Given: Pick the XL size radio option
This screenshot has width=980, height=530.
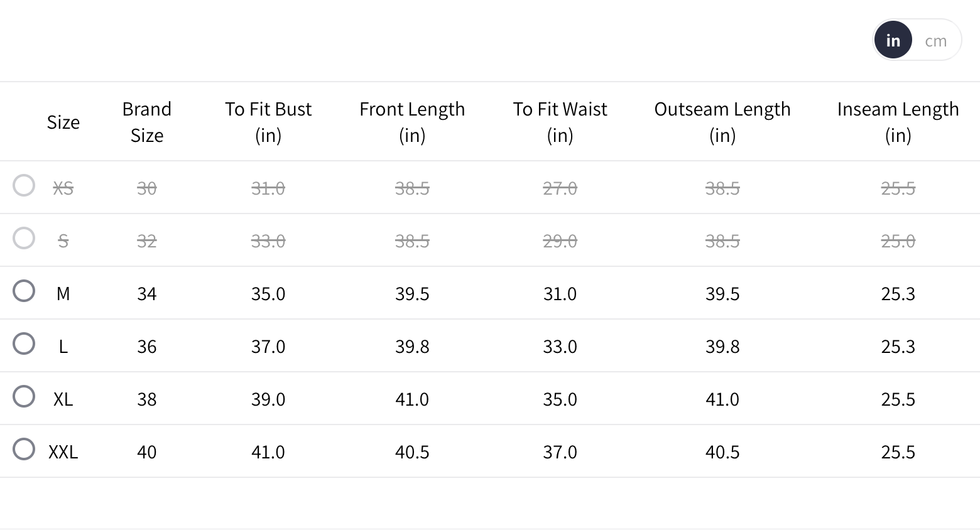Looking at the screenshot, I should (24, 397).
